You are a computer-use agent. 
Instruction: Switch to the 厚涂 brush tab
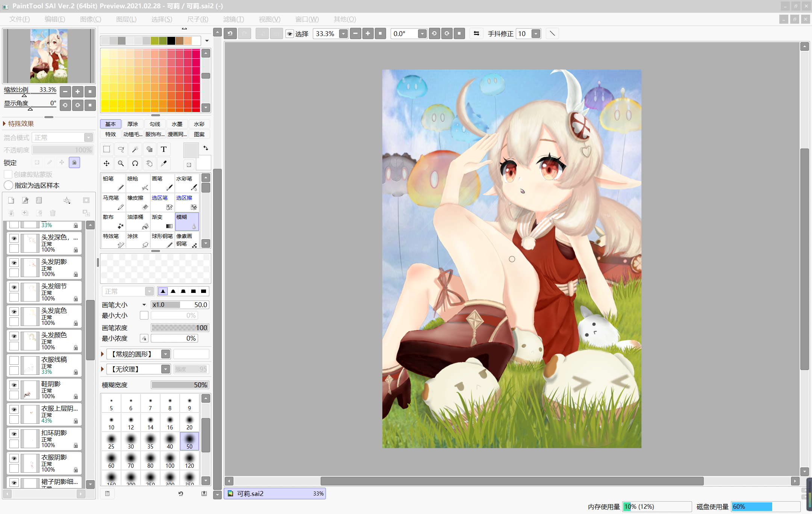click(x=133, y=124)
